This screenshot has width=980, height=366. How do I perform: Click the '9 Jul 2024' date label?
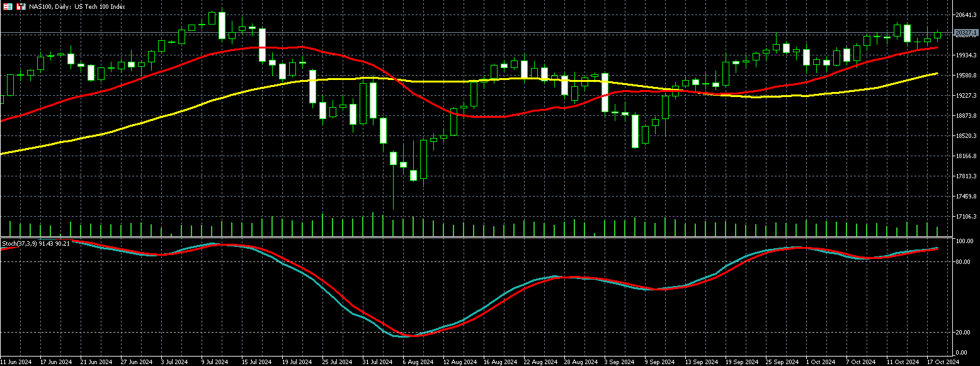[x=215, y=362]
